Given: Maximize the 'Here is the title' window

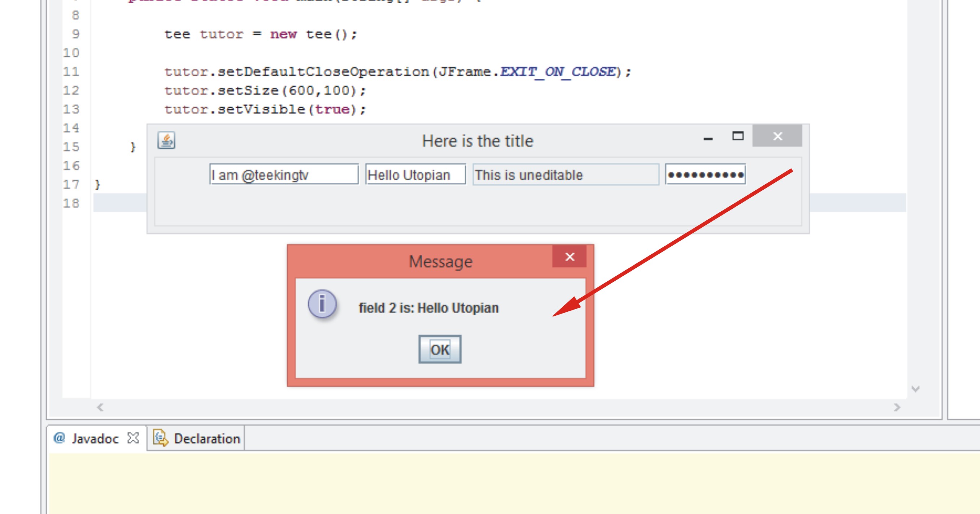Looking at the screenshot, I should pyautogui.click(x=737, y=136).
